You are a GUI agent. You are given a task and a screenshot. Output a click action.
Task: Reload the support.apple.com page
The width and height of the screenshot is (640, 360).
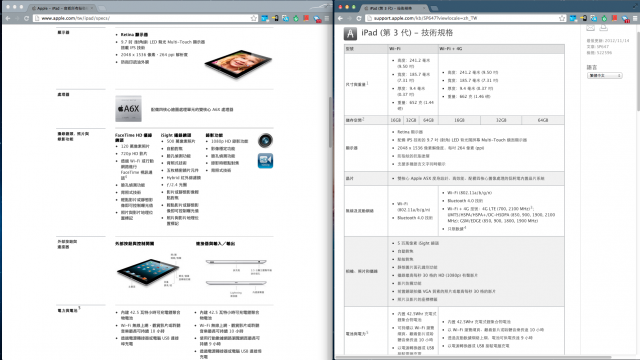(x=359, y=18)
